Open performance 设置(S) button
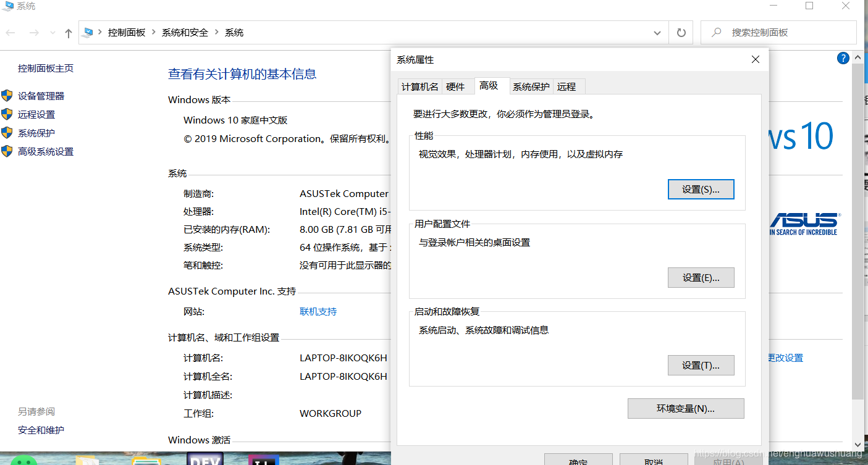The image size is (868, 465). point(701,190)
